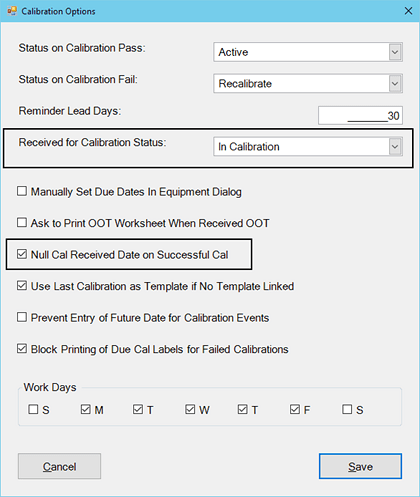420x497 pixels.
Task: Uncheck the Monday work day box
Action: point(86,409)
